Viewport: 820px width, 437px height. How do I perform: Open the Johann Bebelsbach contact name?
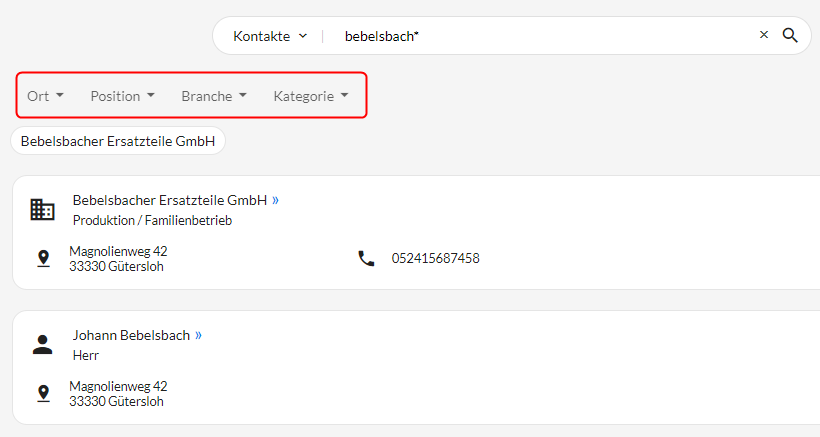(x=131, y=335)
